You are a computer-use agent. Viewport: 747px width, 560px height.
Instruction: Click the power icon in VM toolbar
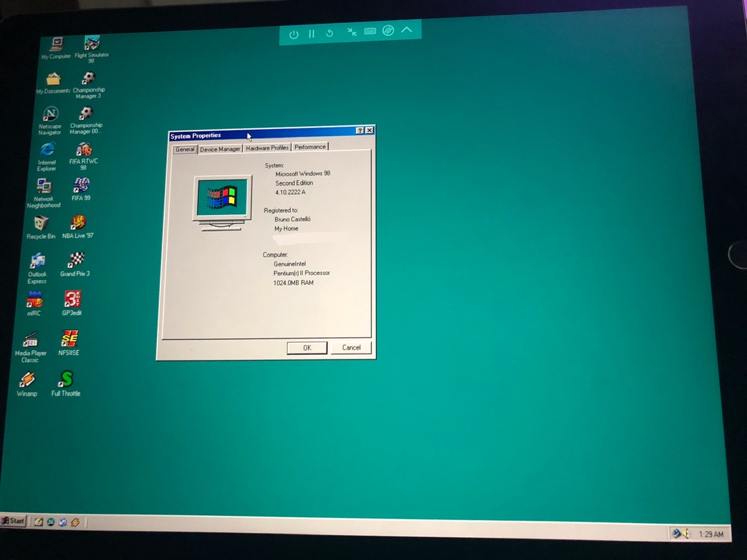pos(294,34)
